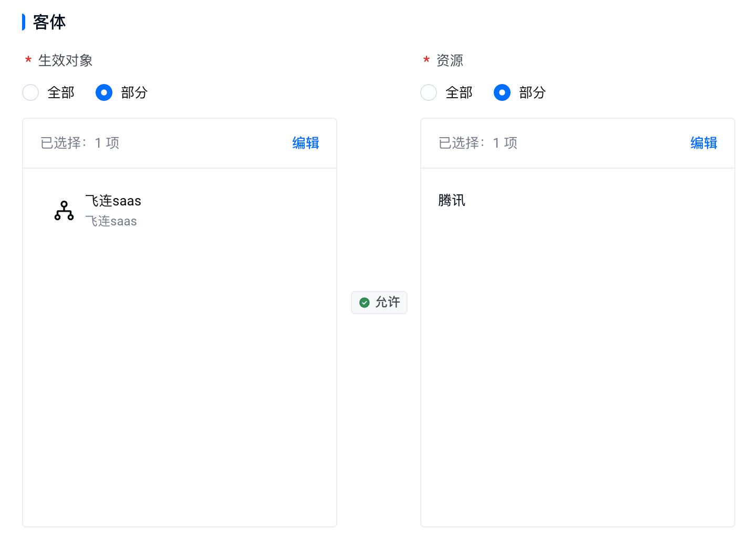
Task: Click the 客体 section heading
Action: point(49,22)
